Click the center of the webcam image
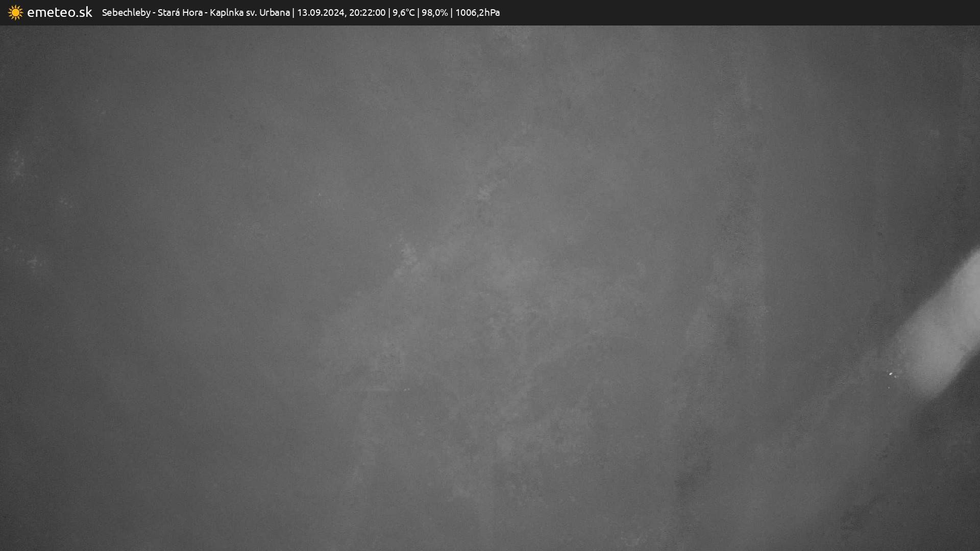 click(x=490, y=288)
